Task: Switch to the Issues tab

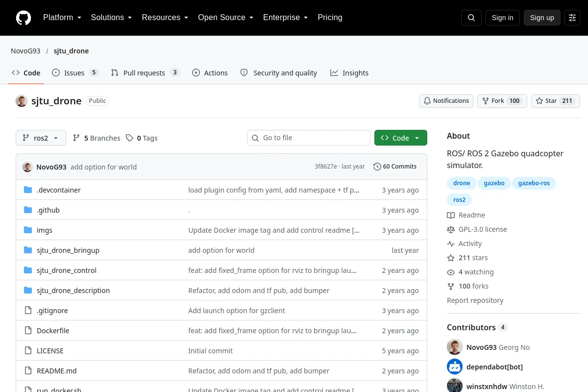Action: tap(75, 73)
